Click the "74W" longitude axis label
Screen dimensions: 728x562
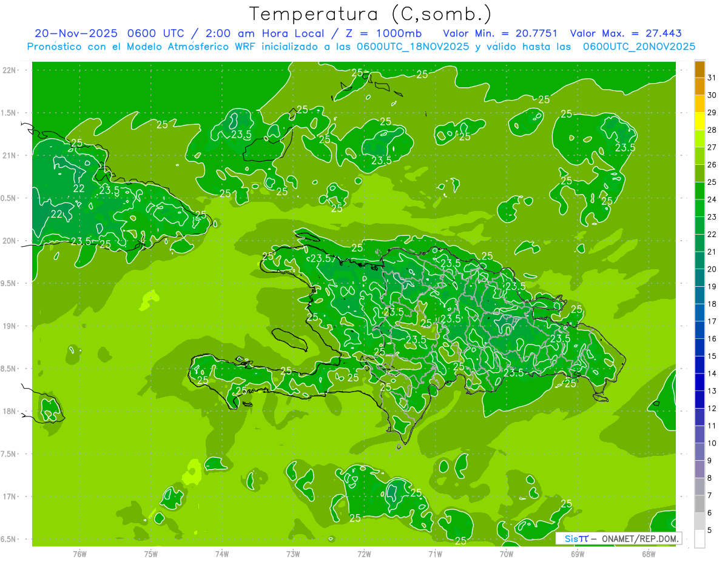[x=222, y=554]
